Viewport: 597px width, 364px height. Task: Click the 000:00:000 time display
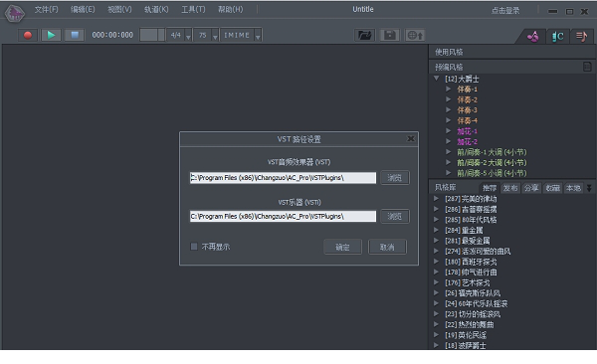tap(112, 35)
